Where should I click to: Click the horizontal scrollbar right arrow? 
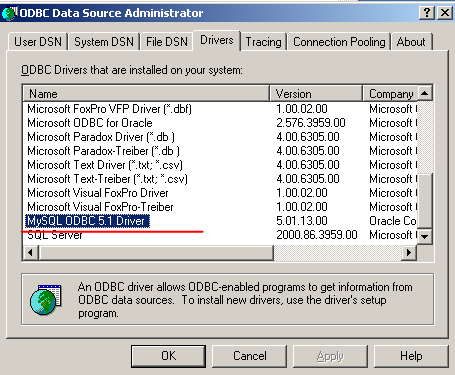409,252
